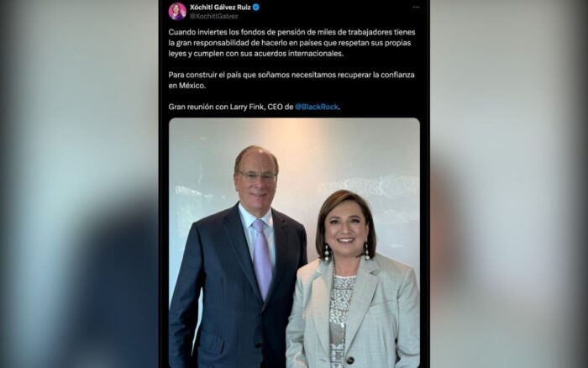Click the dark button on the grey blazer
This screenshot has width=588, height=368.
coord(350,360)
